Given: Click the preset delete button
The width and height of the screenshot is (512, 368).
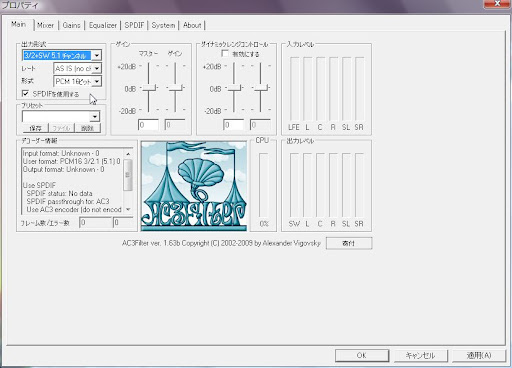Looking at the screenshot, I should click(88, 128).
